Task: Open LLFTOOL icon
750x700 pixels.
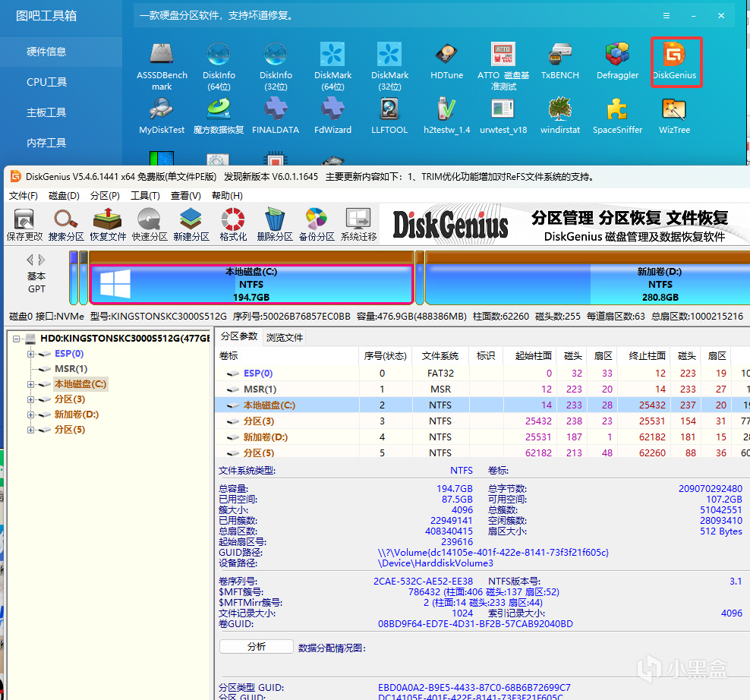Action: [x=389, y=116]
